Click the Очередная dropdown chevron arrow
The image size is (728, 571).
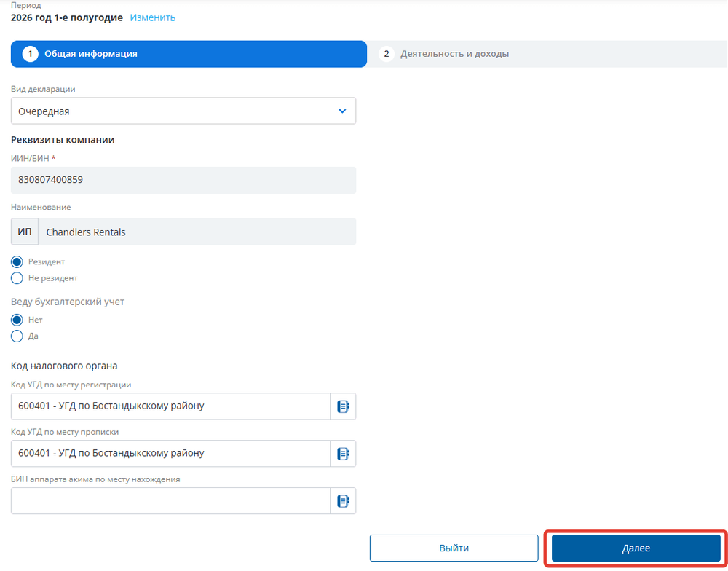tap(342, 111)
